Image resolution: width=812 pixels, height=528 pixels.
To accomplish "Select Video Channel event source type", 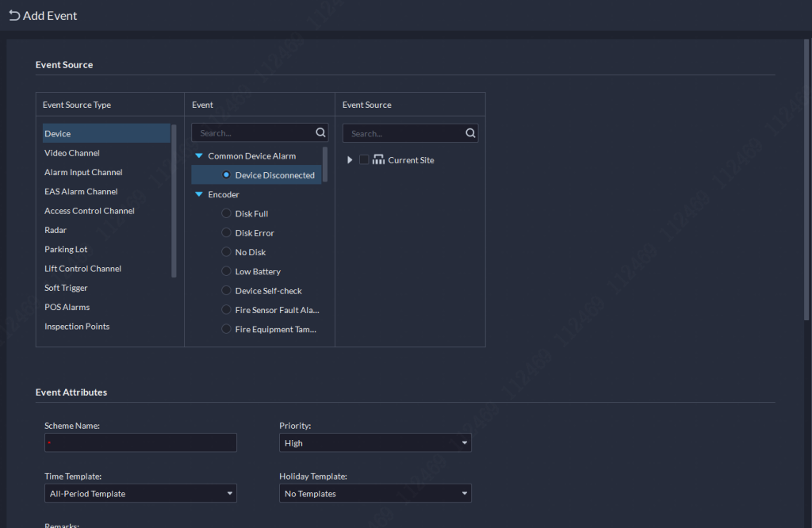I will coord(72,153).
